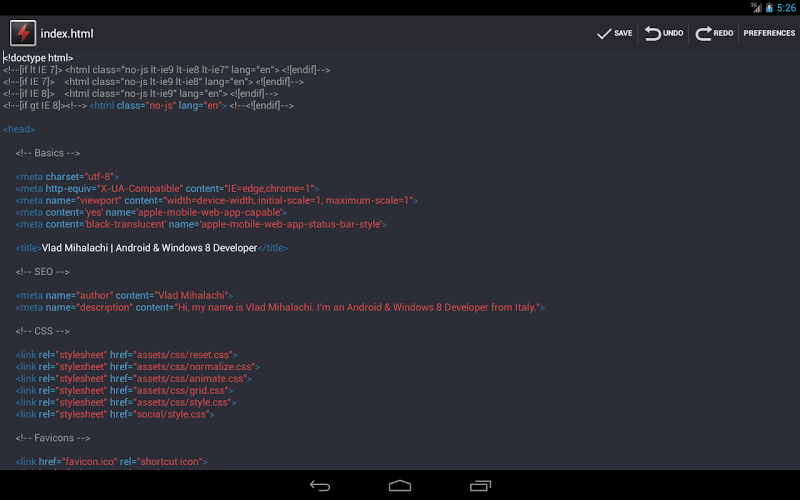Tap the Android home navigation icon

(x=400, y=486)
